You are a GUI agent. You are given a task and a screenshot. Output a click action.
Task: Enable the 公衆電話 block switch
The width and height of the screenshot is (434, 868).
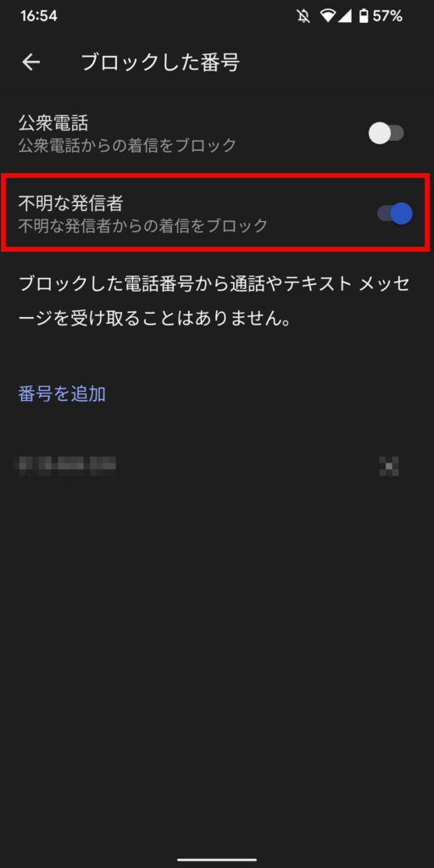(387, 133)
